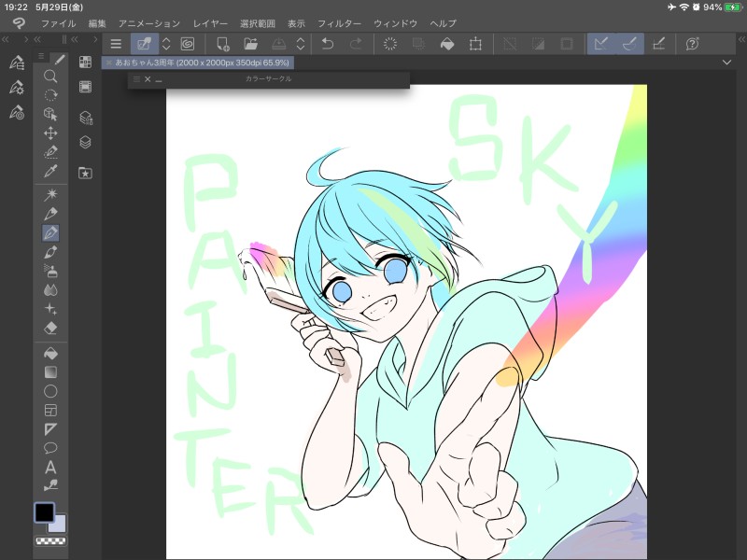Toggle Snap to Ruler

[601, 44]
